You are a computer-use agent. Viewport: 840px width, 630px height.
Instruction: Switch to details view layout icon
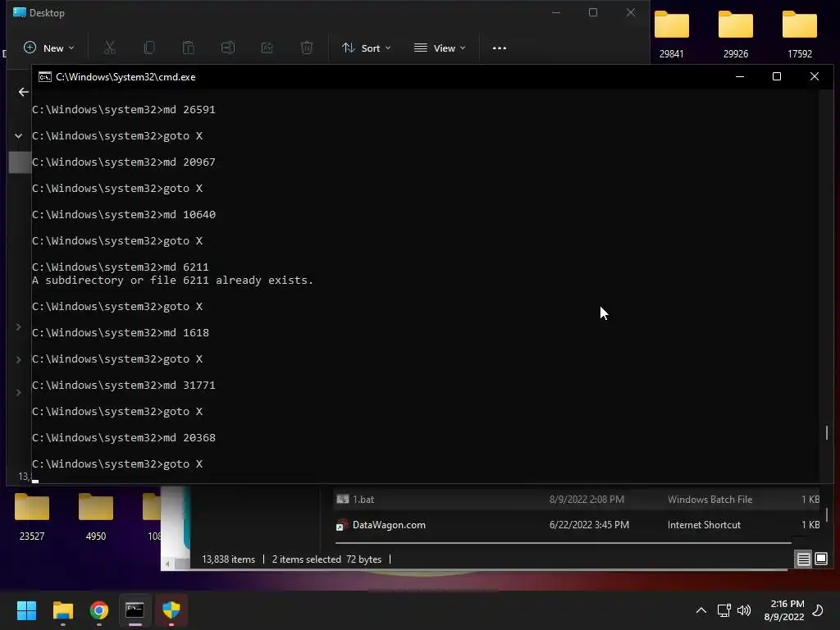(804, 559)
